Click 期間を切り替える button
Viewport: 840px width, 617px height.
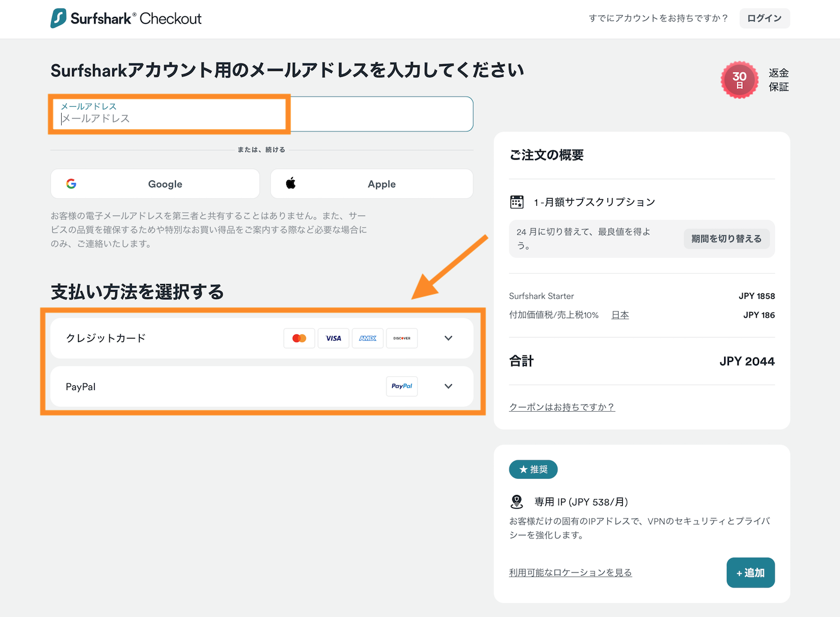tap(726, 238)
